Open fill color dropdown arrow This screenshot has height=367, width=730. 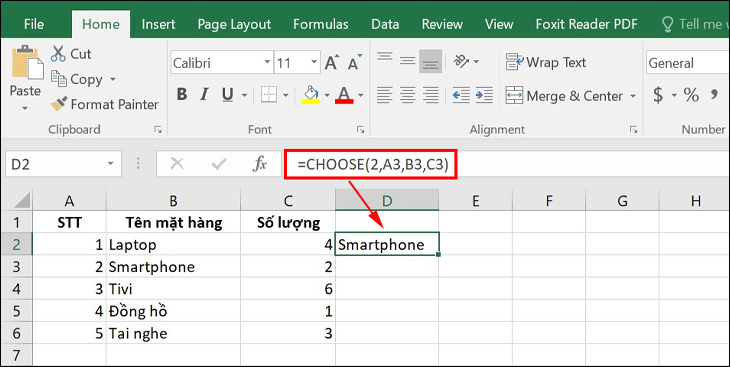[327, 95]
